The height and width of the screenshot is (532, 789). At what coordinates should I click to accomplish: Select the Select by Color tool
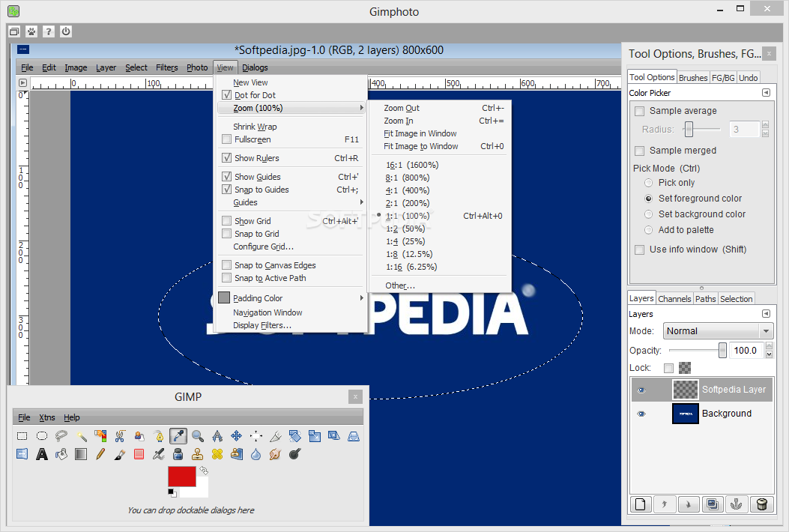point(100,436)
